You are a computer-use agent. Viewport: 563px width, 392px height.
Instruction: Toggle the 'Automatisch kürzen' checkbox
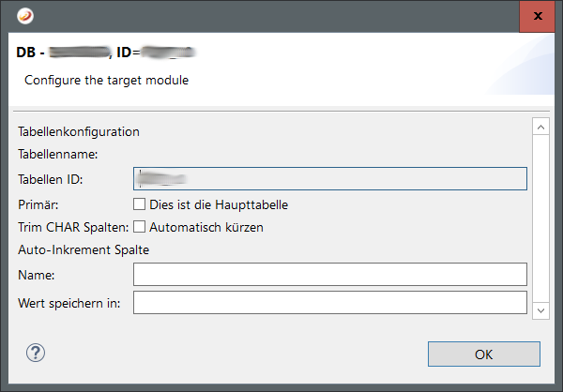[x=140, y=226]
